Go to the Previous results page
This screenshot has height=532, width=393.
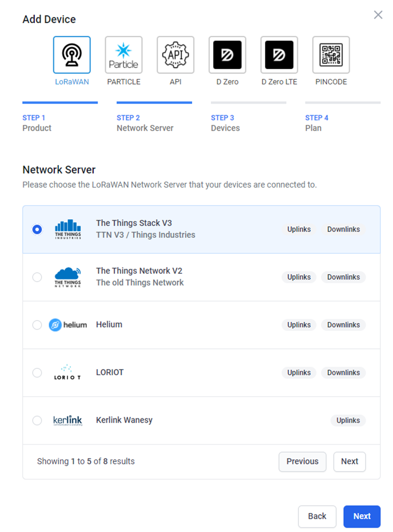pyautogui.click(x=303, y=462)
